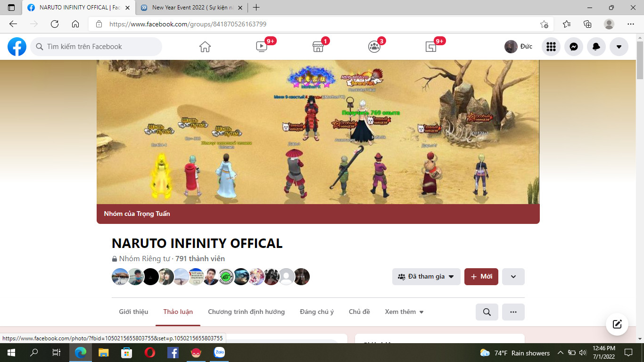Open the first member avatar in row
Viewport: 644px width, 362px height.
click(120, 277)
